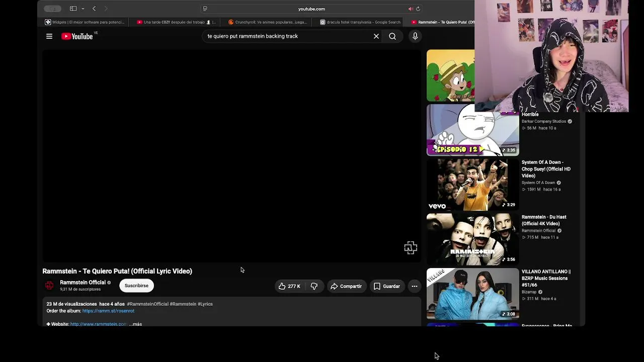Like the video with thumbs up
Image resolution: width=644 pixels, height=362 pixels.
click(x=289, y=286)
